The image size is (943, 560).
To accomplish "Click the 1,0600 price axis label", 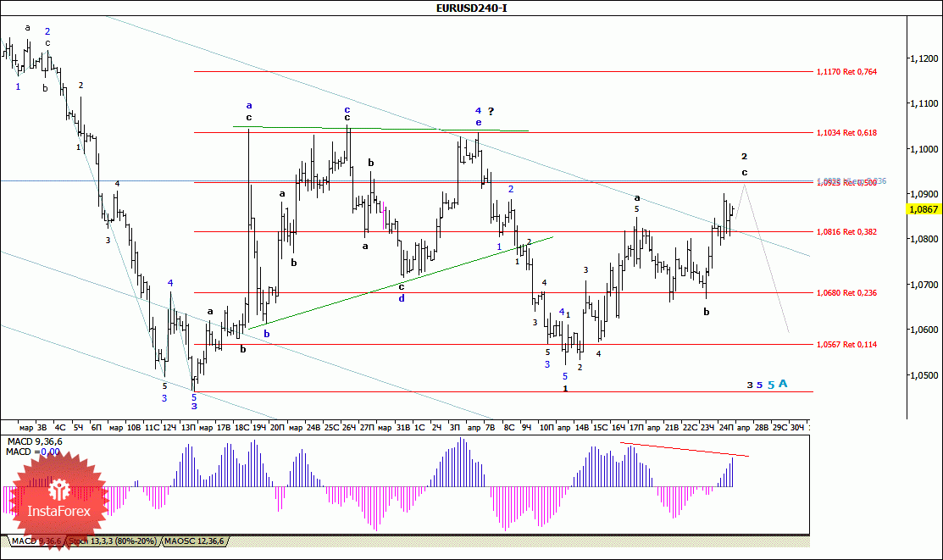I will tap(924, 330).
